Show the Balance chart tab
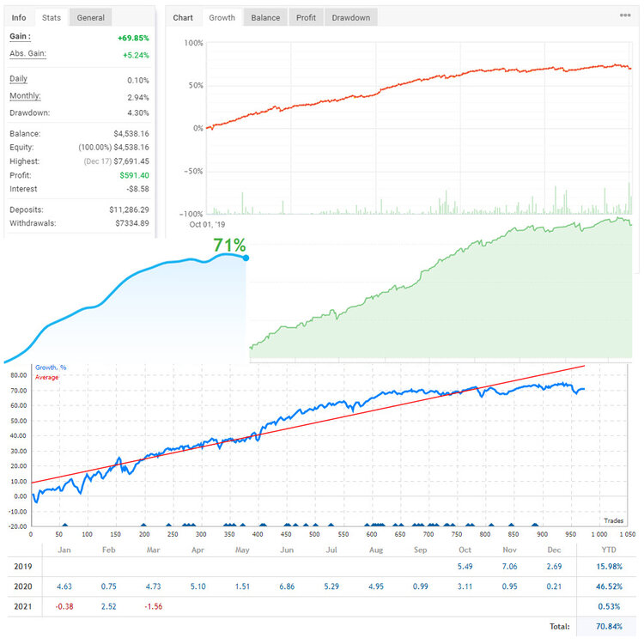644x644 pixels. pyautogui.click(x=265, y=18)
